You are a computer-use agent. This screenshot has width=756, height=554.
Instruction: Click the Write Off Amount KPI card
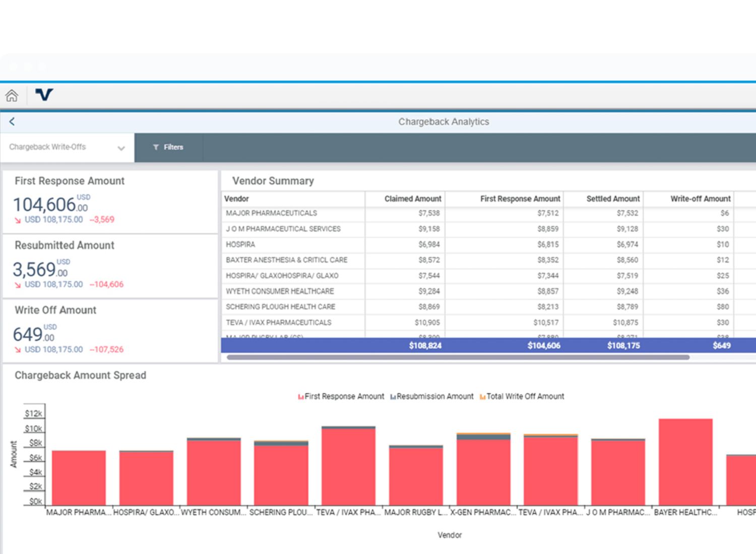pyautogui.click(x=110, y=331)
